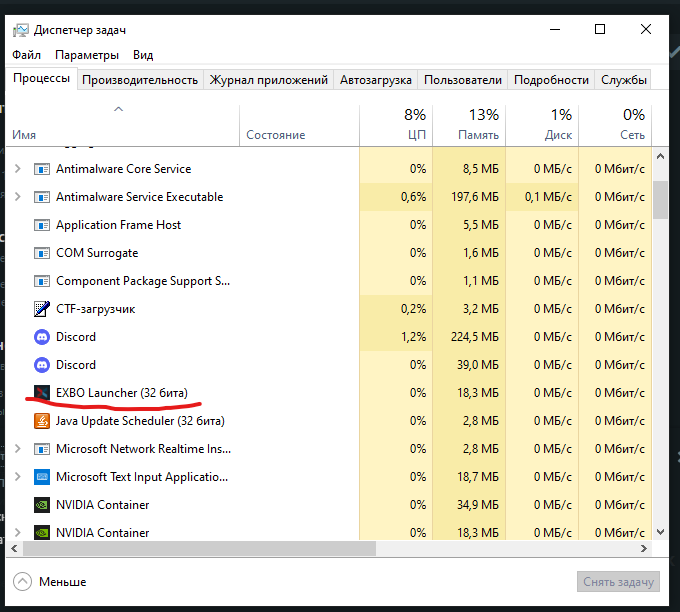The height and width of the screenshot is (612, 680).
Task: Select the CTF-загрузчик process name
Action: tap(95, 309)
